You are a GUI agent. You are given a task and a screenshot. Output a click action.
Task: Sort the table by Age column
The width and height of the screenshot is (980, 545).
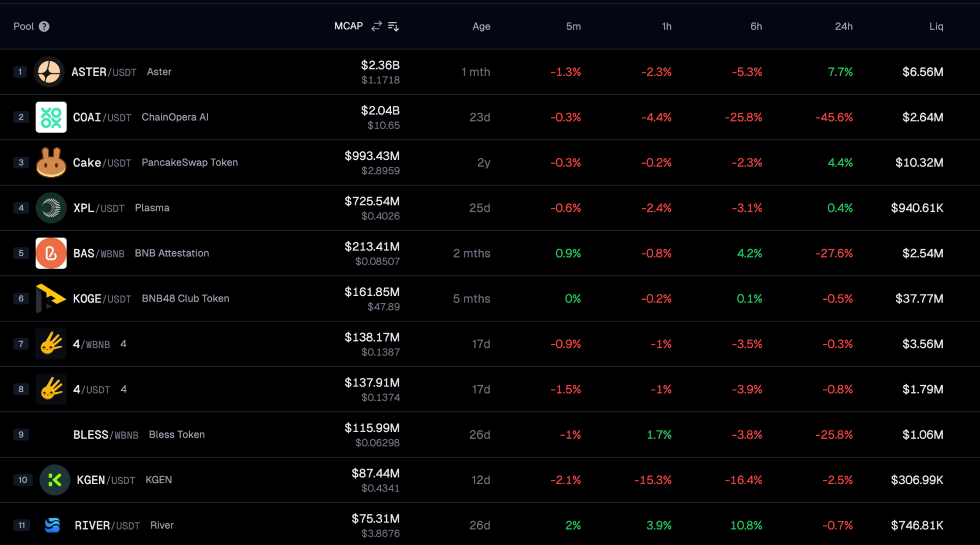481,27
